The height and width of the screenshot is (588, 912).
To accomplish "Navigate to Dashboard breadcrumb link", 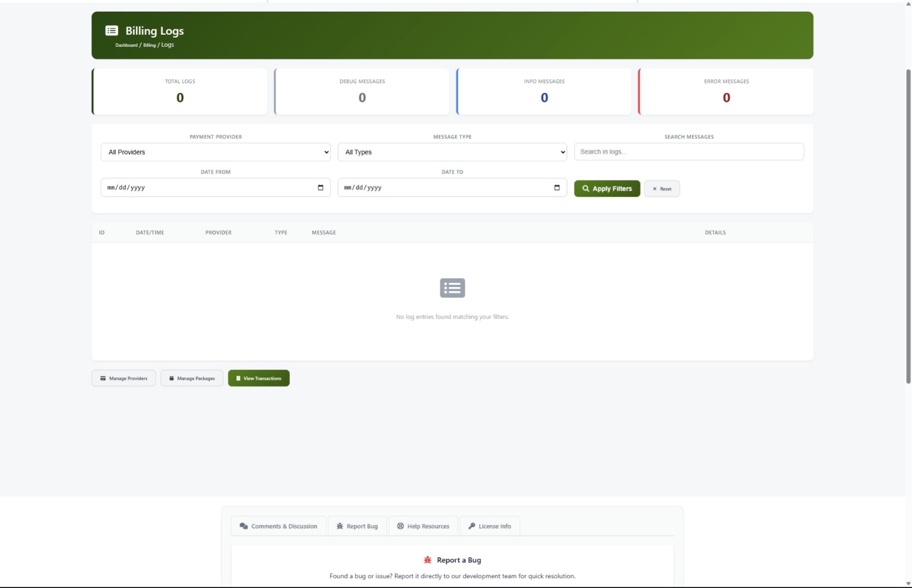I will [126, 45].
